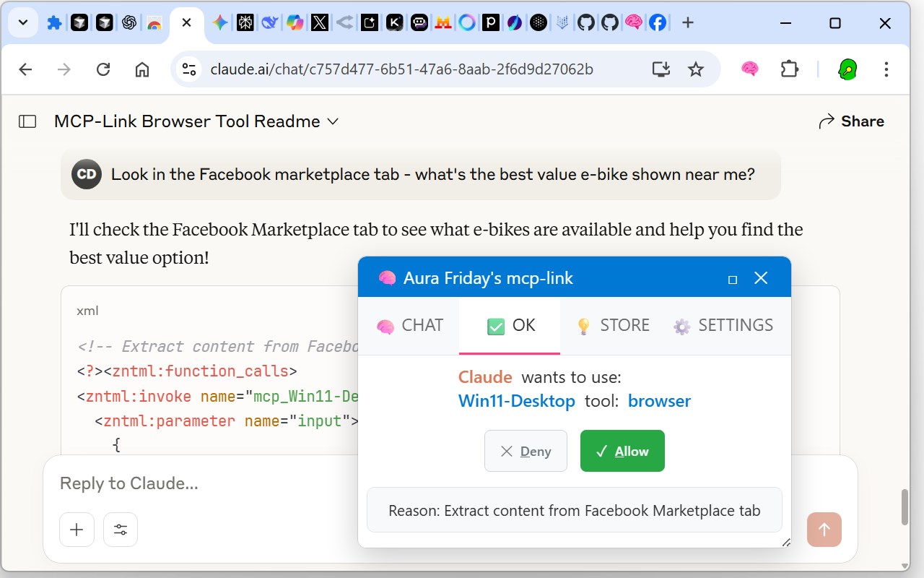
Task: Click the browser tool name link
Action: click(659, 401)
